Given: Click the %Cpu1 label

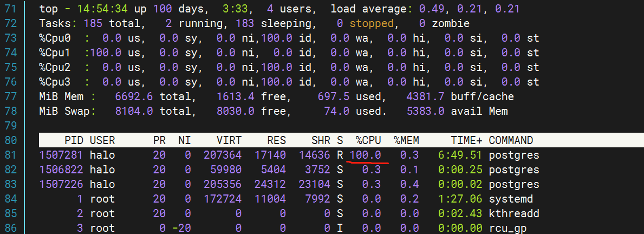Looking at the screenshot, I should tap(55, 53).
